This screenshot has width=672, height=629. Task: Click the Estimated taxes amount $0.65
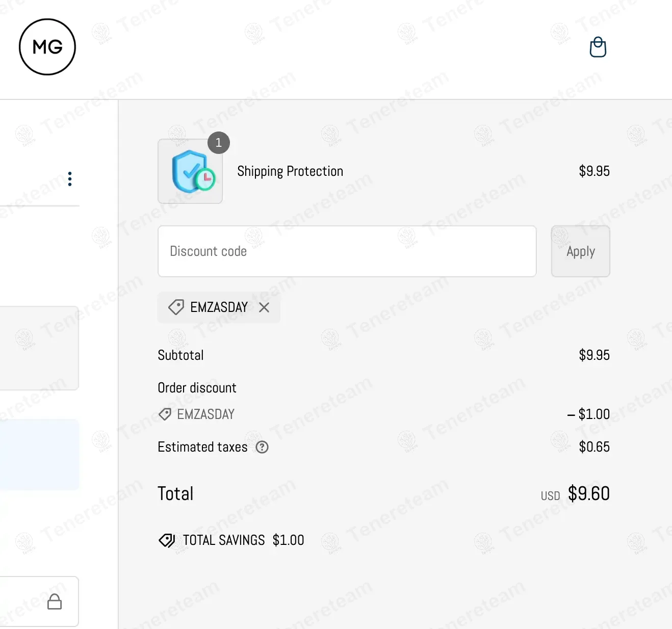(594, 447)
